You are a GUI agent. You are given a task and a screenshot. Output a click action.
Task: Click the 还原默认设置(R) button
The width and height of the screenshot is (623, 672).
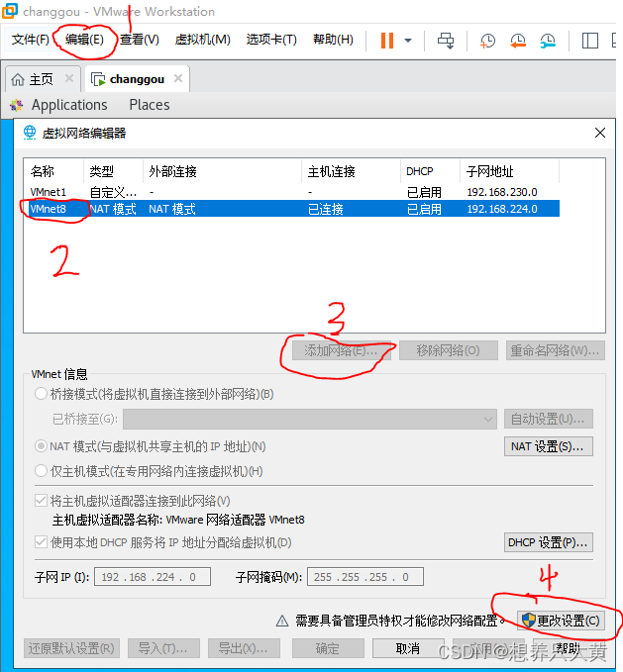pyautogui.click(x=71, y=648)
